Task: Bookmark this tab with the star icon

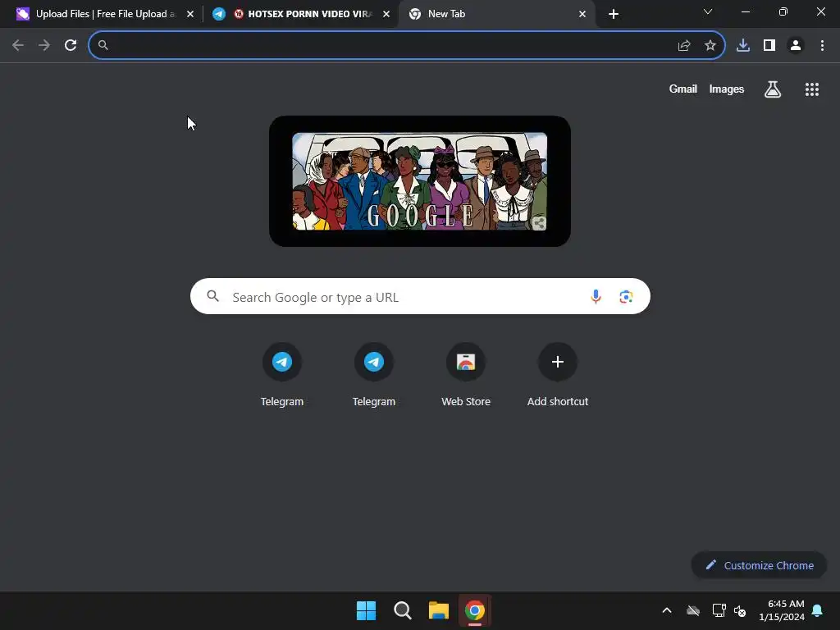Action: pos(710,46)
